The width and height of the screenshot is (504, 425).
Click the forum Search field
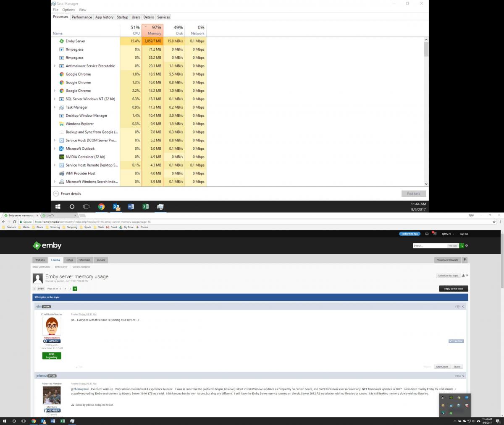click(430, 246)
